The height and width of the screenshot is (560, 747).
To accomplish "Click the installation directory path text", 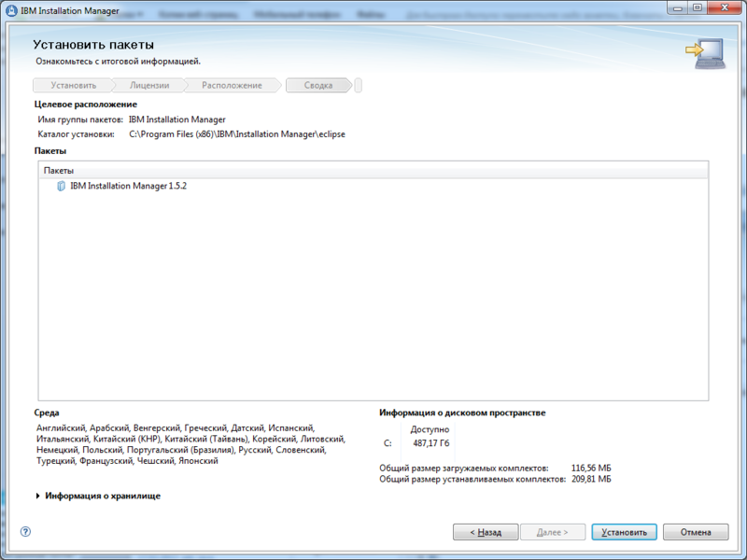I will click(235, 133).
